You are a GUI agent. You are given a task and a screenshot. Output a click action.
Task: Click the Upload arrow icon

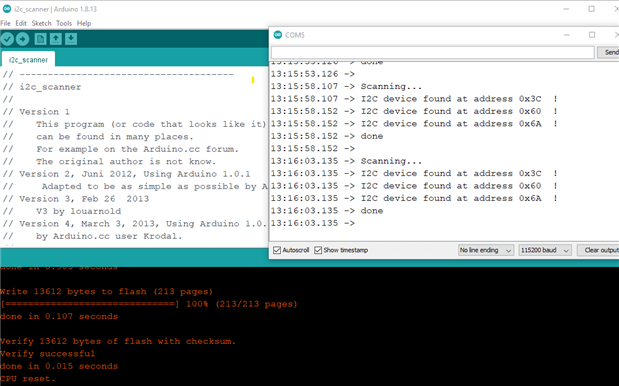click(x=23, y=39)
